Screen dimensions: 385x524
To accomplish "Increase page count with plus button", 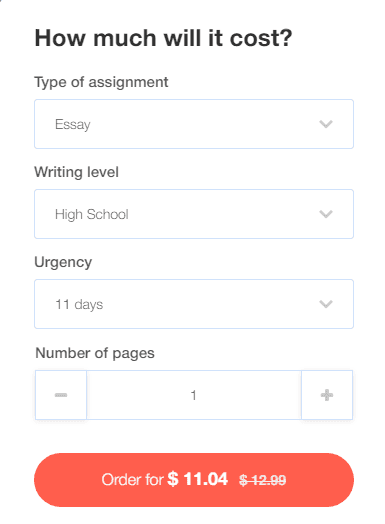I will click(327, 395).
